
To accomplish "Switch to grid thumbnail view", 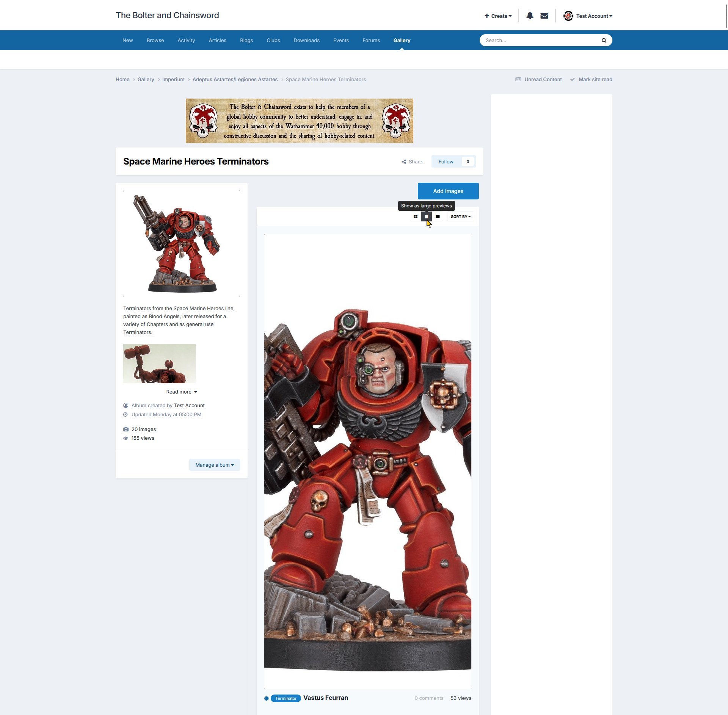I will (416, 217).
